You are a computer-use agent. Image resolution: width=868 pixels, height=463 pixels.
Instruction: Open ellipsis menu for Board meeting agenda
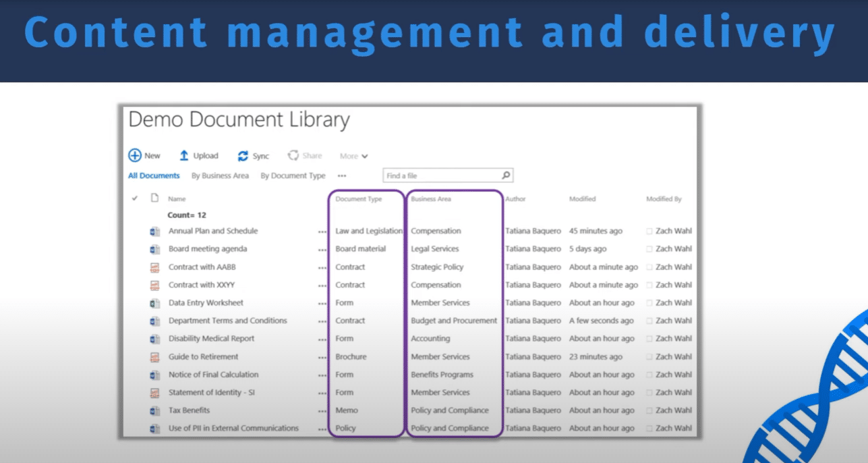[x=322, y=250]
